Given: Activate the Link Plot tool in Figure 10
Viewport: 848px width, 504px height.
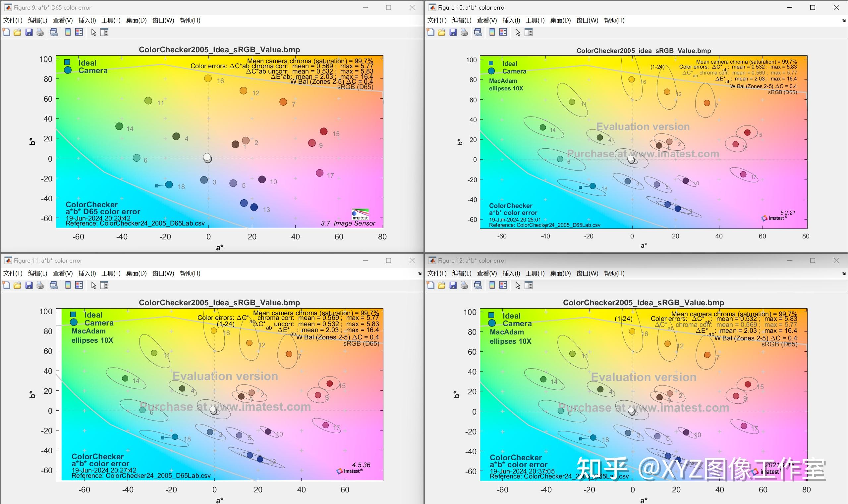Looking at the screenshot, I should pyautogui.click(x=478, y=32).
